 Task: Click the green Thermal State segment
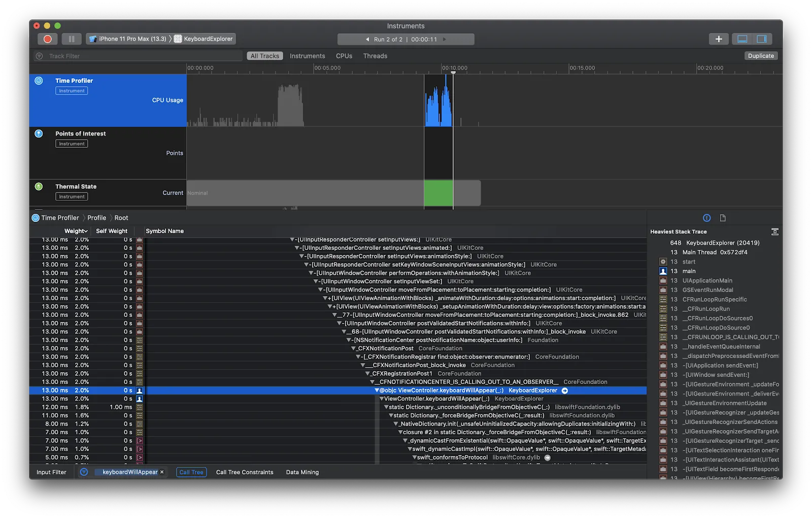click(438, 193)
